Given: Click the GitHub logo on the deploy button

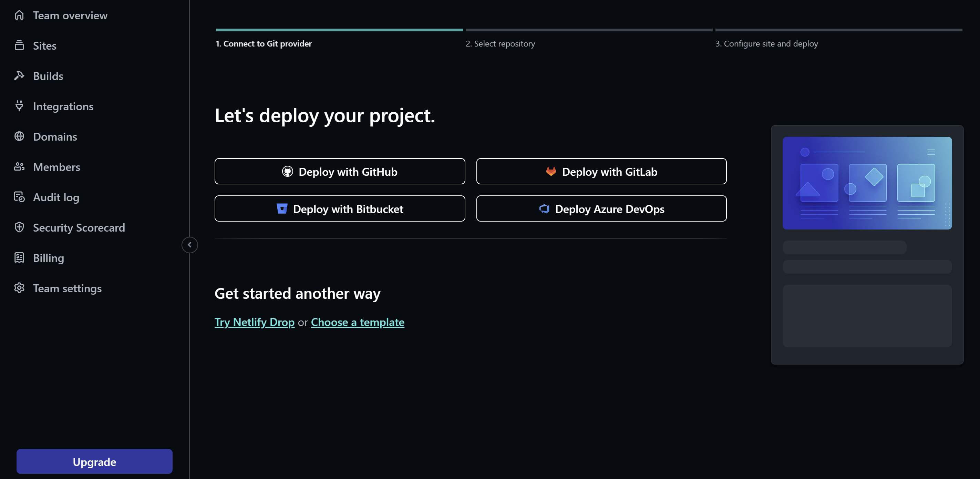Looking at the screenshot, I should coord(288,172).
